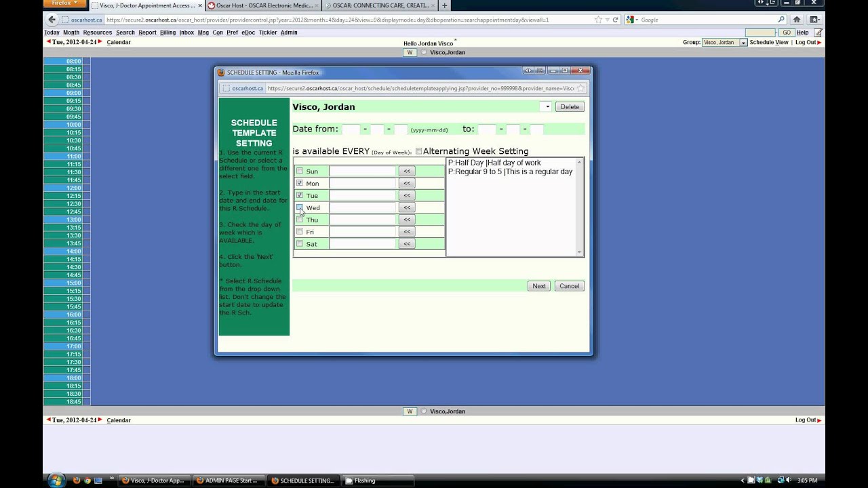Uncheck the Mon availability checkbox
This screenshot has height=488, width=868.
(x=300, y=183)
